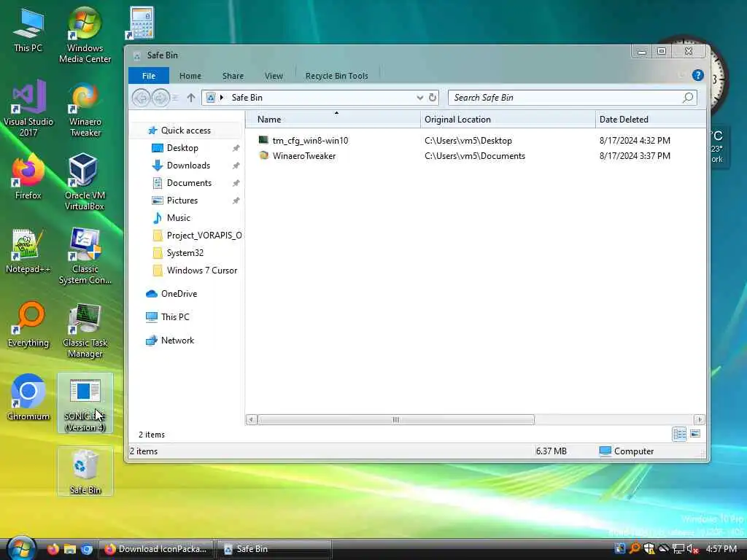
Task: Select Network in the navigation pane
Action: click(x=177, y=341)
